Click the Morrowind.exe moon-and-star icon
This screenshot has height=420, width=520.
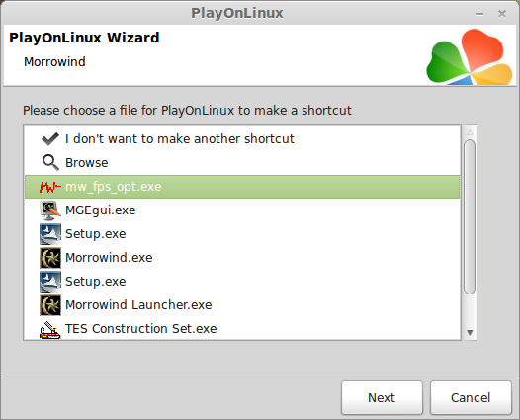tap(50, 258)
